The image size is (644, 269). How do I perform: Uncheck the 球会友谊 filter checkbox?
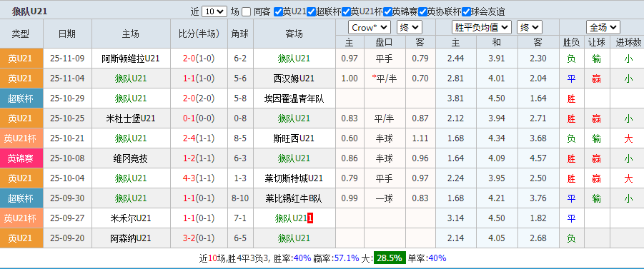[466, 12]
